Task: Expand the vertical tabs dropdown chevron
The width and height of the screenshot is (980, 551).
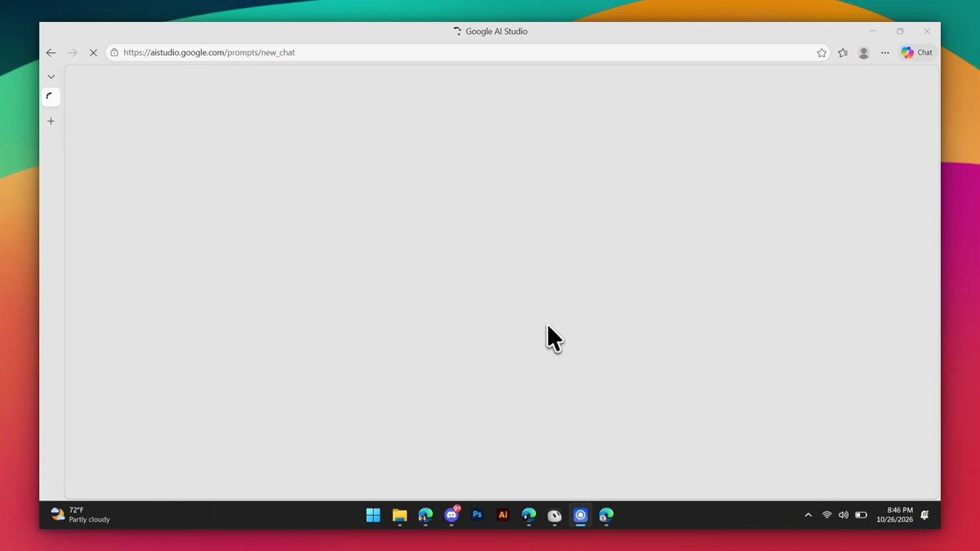Action: (51, 77)
